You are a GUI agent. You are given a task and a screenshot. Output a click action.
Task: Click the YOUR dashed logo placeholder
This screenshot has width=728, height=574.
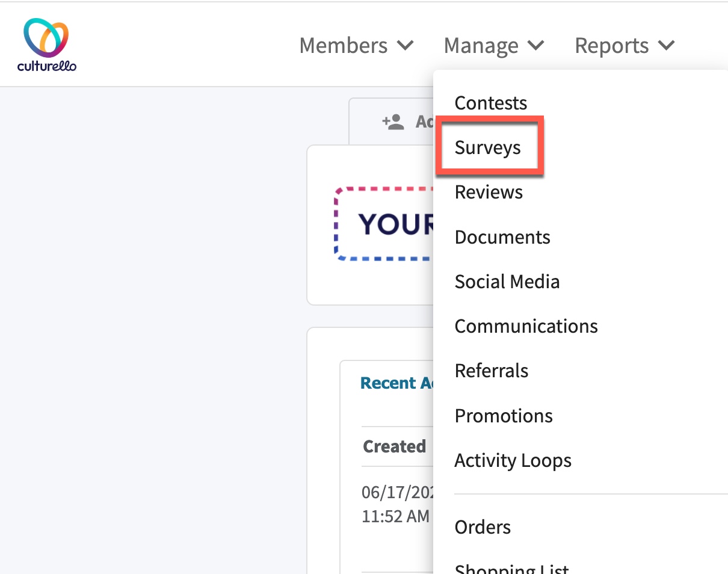coord(384,224)
